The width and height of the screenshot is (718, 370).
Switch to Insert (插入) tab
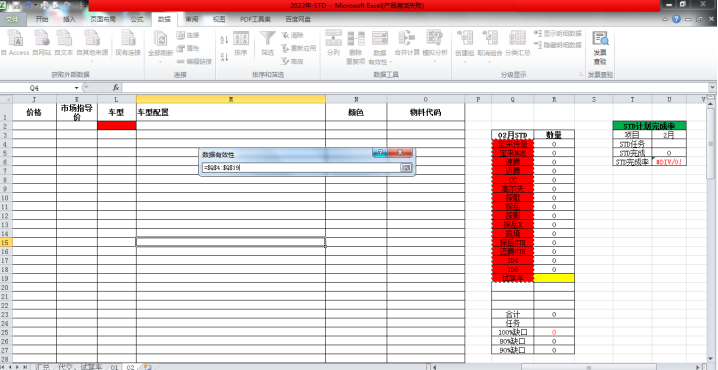[x=69, y=19]
